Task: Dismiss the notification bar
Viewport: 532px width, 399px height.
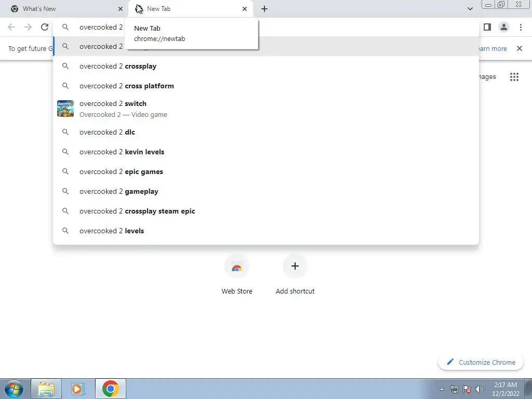Action: (519, 48)
